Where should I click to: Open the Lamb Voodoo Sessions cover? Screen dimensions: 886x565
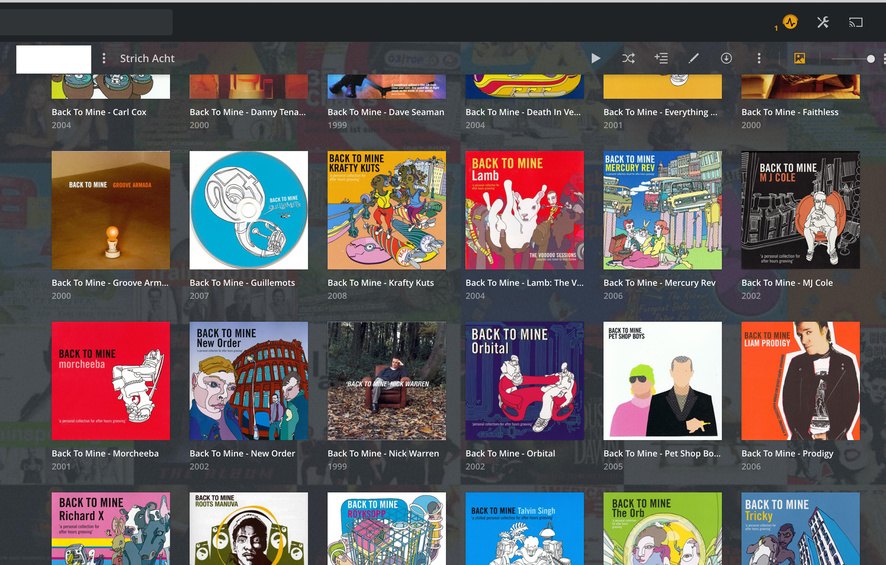[x=524, y=210]
